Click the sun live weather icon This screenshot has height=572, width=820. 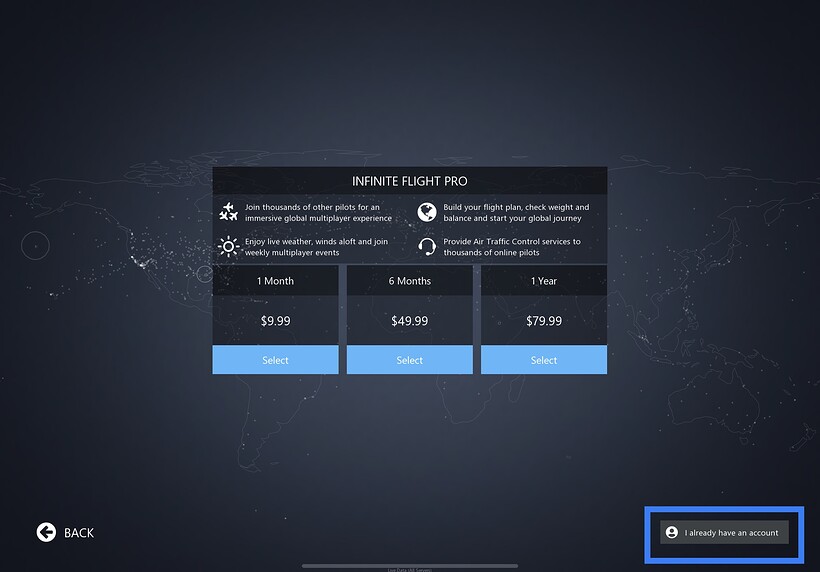point(229,246)
